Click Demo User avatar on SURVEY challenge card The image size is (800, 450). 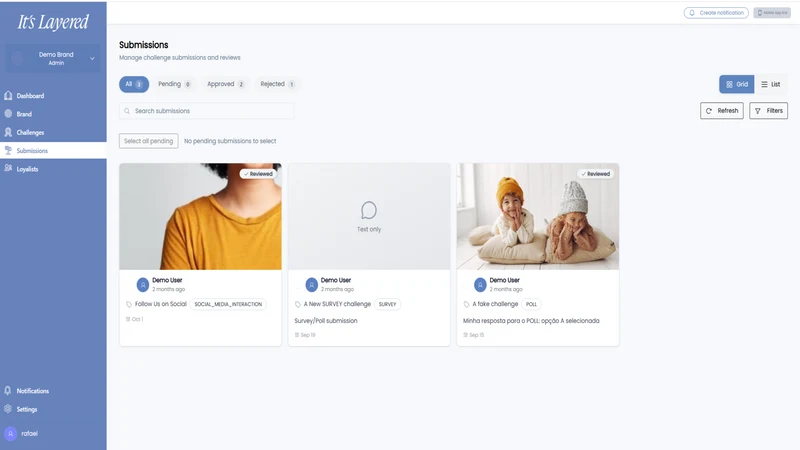point(311,285)
